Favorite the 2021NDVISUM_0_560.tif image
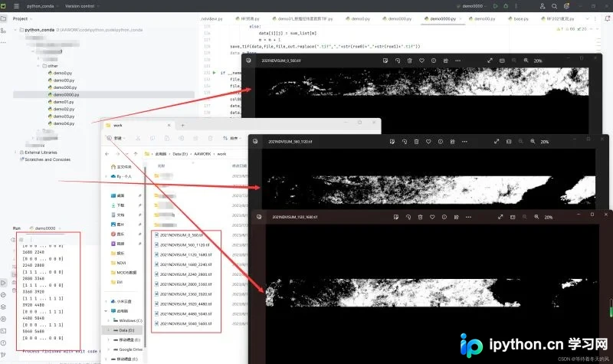The width and height of the screenshot is (613, 364). tap(422, 61)
